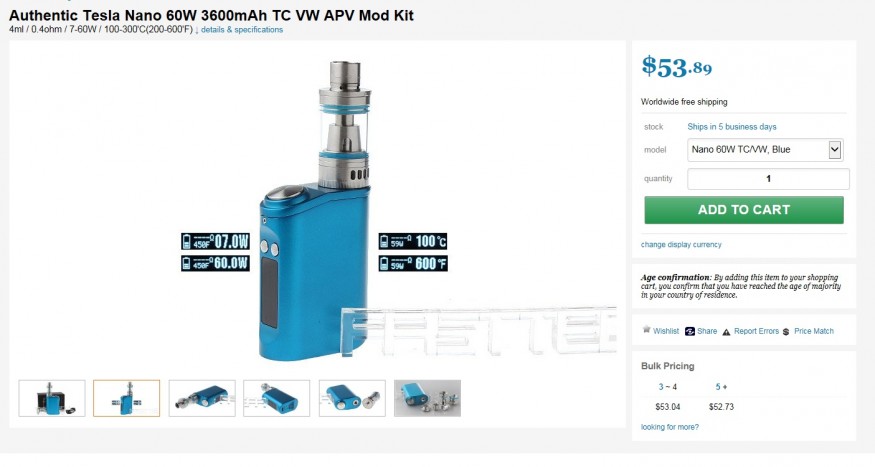Viewport: 875px width, 467px height.
Task: Click Ships in 5 business days link
Action: [732, 127]
